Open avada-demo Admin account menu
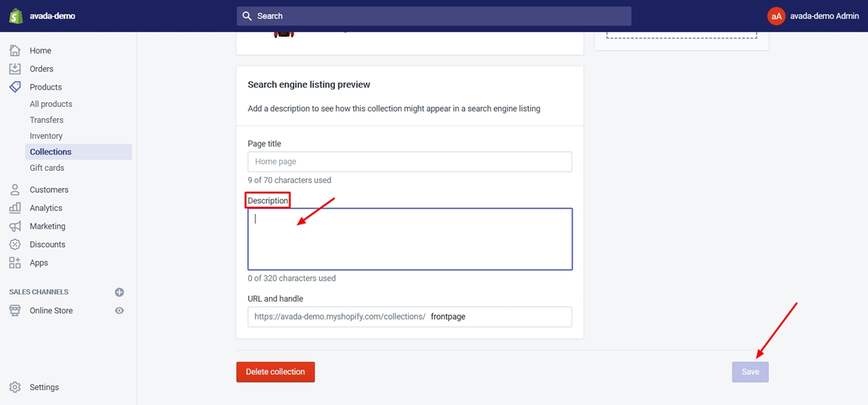Image resolution: width=868 pixels, height=405 pixels. (x=825, y=16)
